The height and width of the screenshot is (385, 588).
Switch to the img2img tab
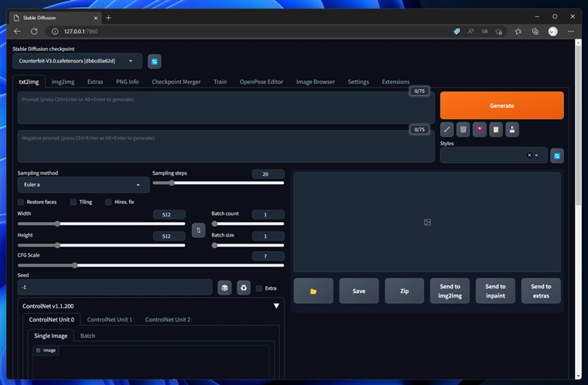(x=63, y=82)
